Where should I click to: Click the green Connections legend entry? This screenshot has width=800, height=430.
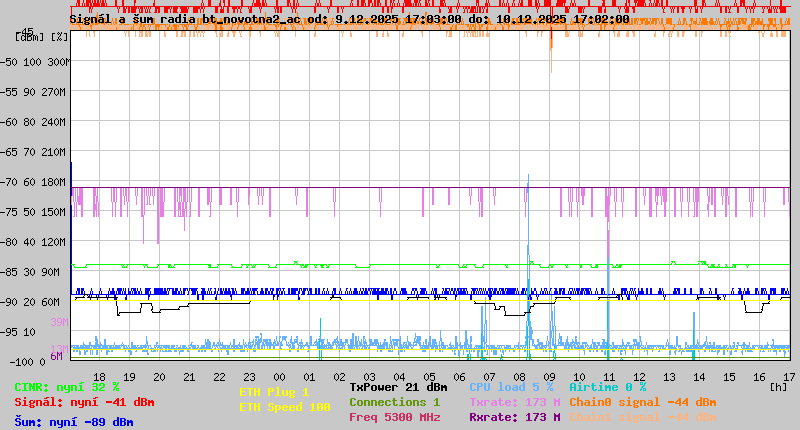coord(394,402)
